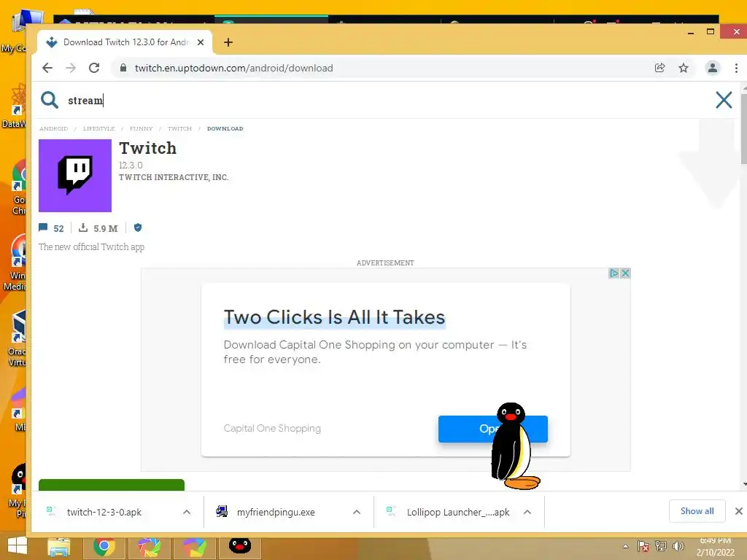Click the Twitch Interactive, Inc. developer name
This screenshot has width=747, height=560.
point(174,177)
